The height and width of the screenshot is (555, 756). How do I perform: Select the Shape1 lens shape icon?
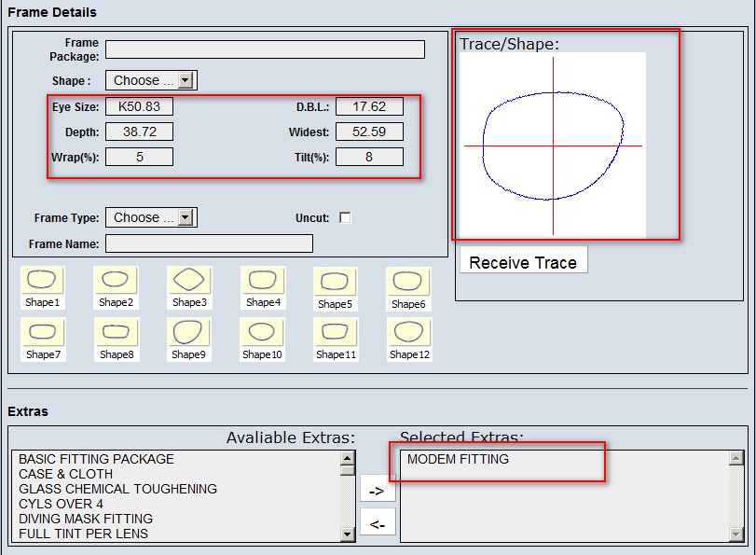(x=42, y=287)
